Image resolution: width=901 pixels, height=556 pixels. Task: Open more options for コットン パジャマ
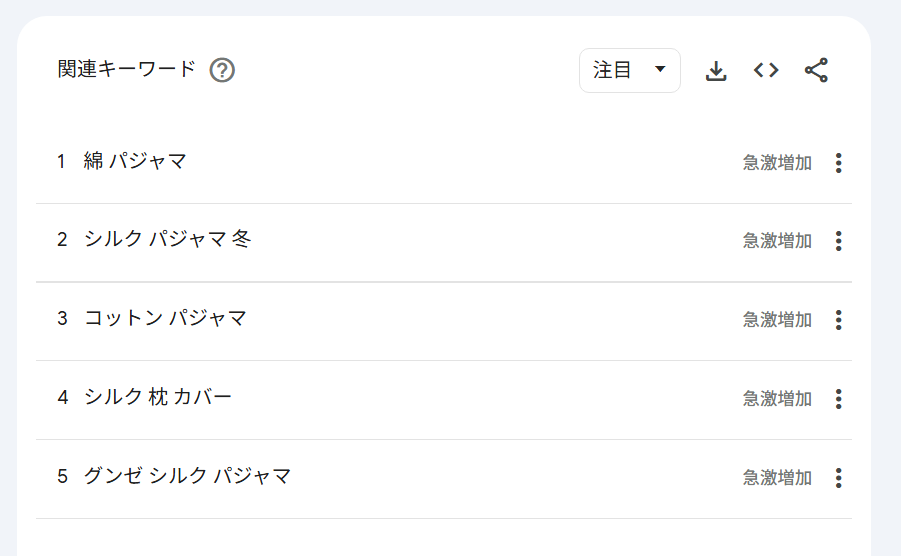tap(838, 320)
